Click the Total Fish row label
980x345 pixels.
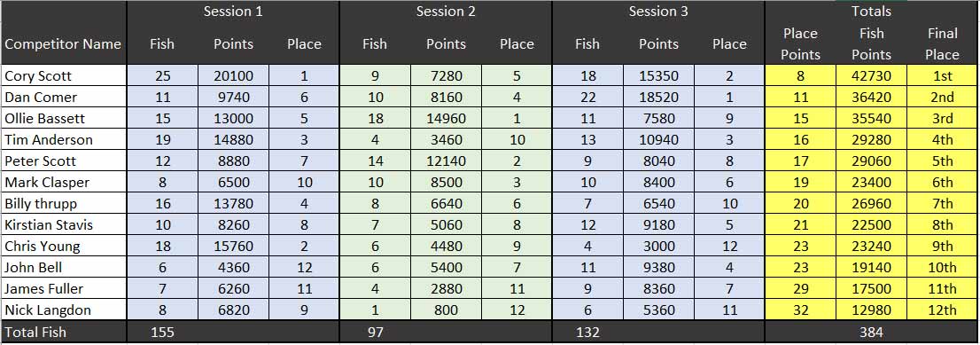point(63,332)
